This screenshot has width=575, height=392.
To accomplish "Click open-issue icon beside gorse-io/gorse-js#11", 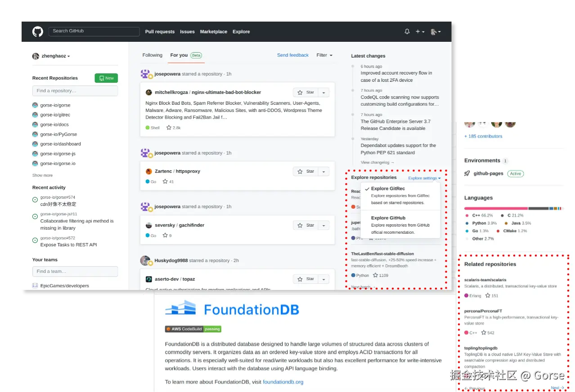I will point(35,217).
